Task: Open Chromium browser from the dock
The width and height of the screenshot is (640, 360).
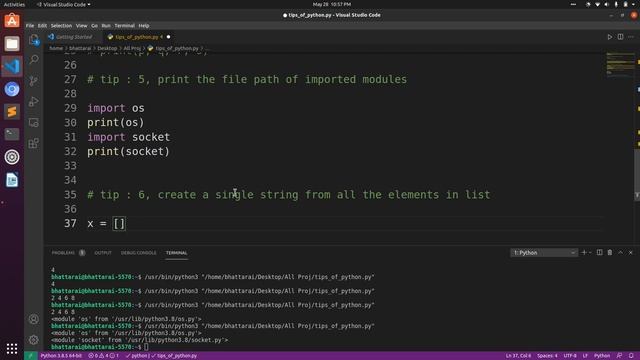Action: [12, 89]
